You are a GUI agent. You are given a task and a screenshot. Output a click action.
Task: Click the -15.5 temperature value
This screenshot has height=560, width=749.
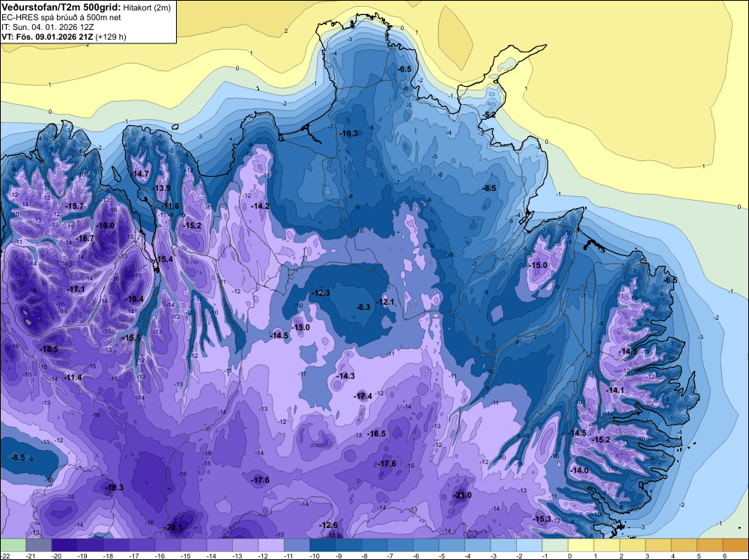coord(132,338)
